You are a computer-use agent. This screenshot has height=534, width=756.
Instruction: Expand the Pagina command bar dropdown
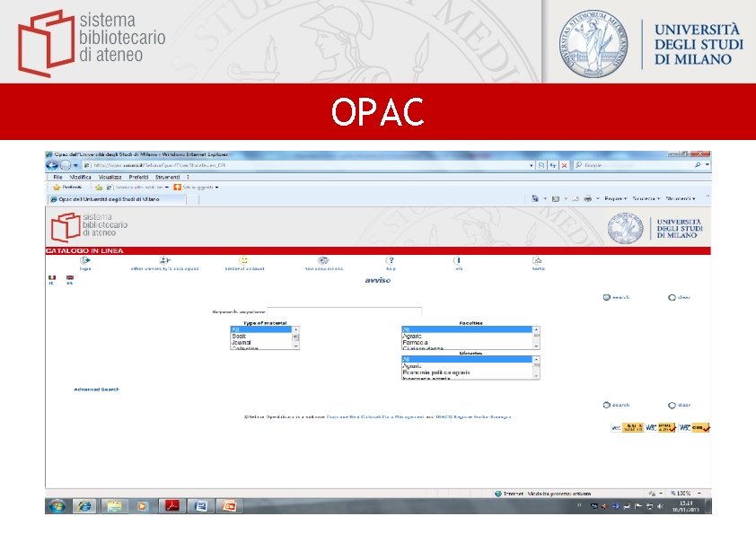tap(616, 198)
